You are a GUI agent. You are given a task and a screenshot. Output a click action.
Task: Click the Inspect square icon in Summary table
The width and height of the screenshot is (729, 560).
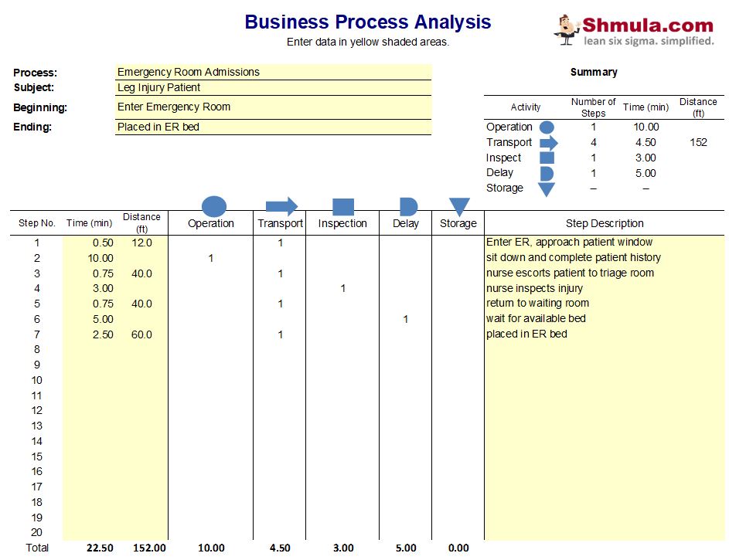click(x=547, y=158)
